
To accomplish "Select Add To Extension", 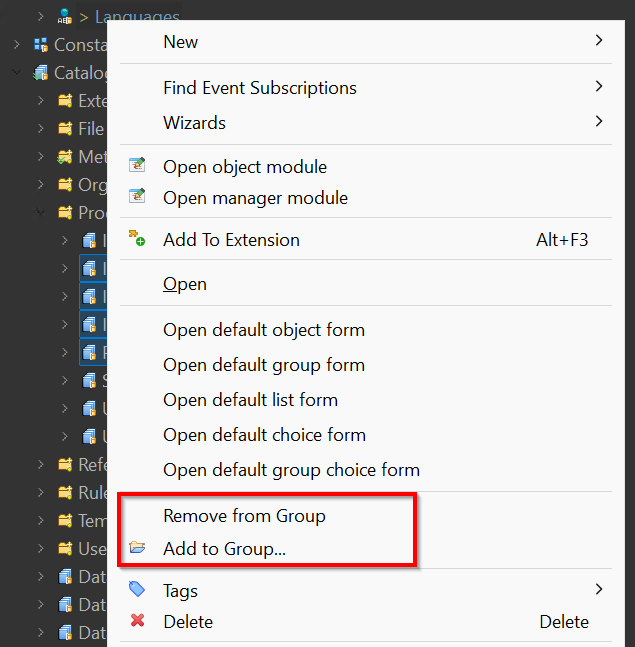I will pyautogui.click(x=366, y=240).
